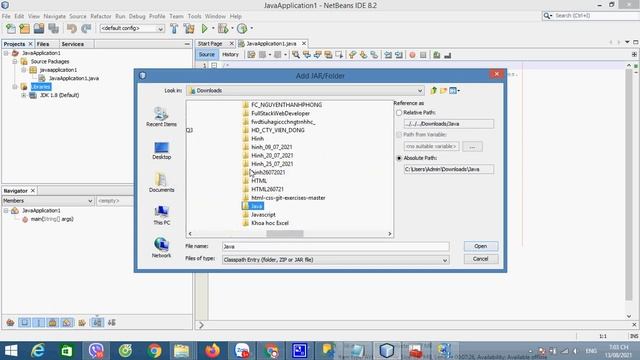Click the Undo toolbar icon
This screenshot has height=360, width=640.
(x=72, y=29)
